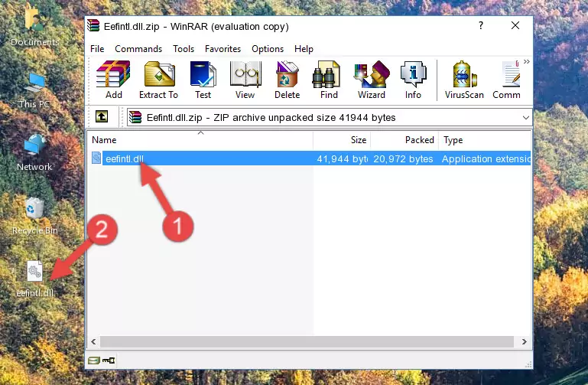The image size is (588, 385).
Task: Open the Commands menu
Action: click(x=138, y=49)
